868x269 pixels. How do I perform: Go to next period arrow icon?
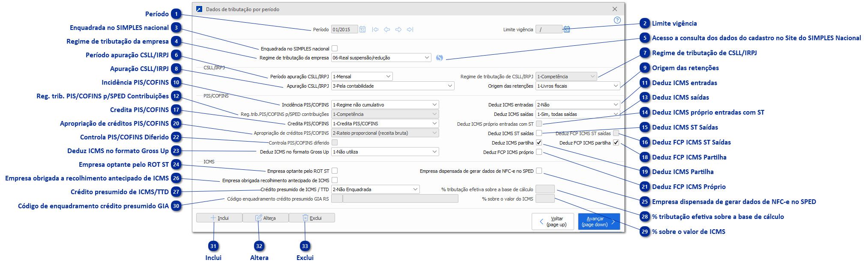pos(398,30)
